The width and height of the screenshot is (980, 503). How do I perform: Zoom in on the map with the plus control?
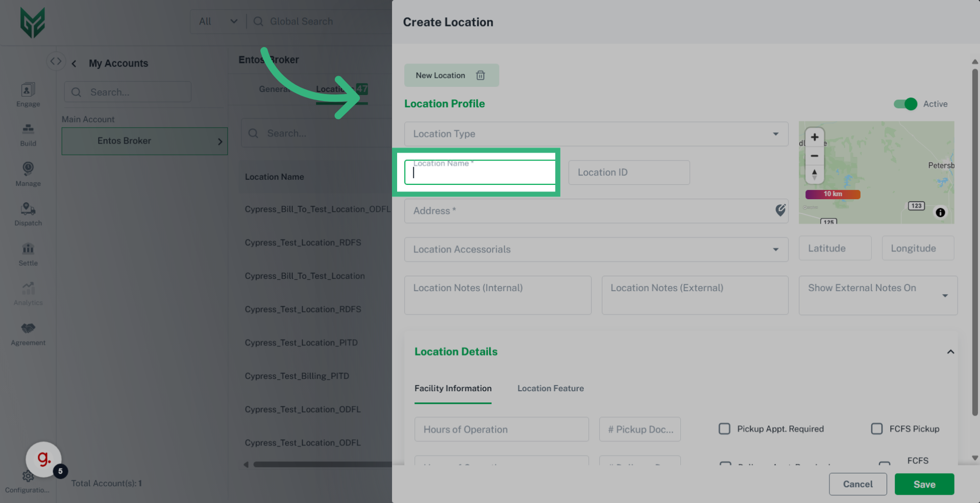(814, 137)
